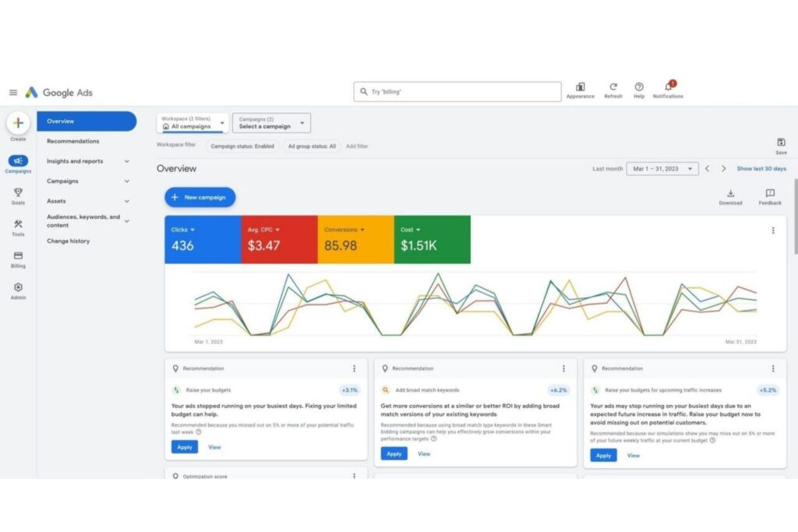Click the Refresh icon

pos(613,87)
